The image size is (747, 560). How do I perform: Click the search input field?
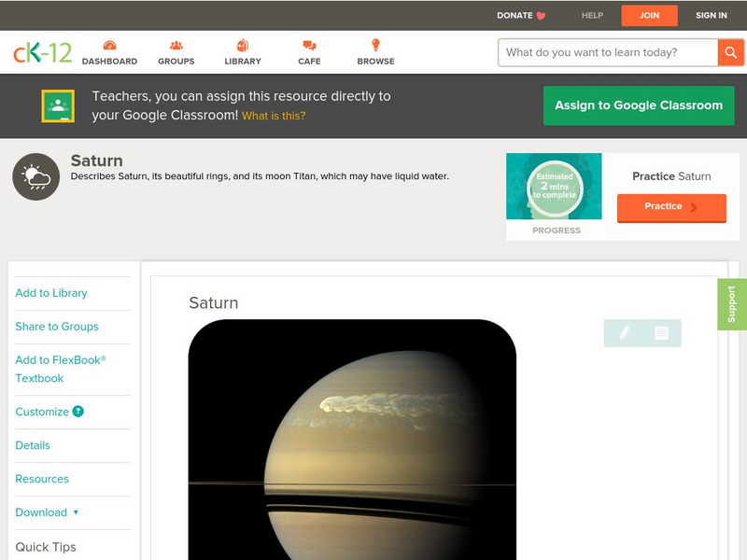[608, 52]
